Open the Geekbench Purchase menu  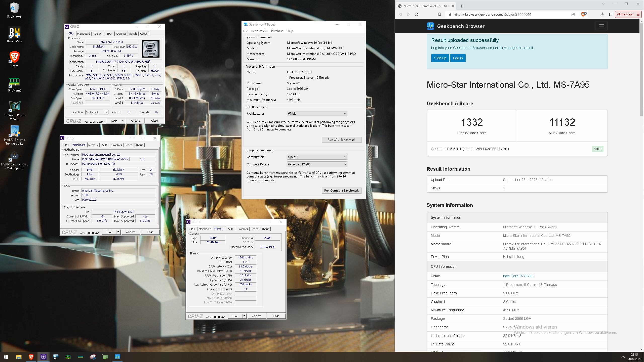(x=277, y=31)
